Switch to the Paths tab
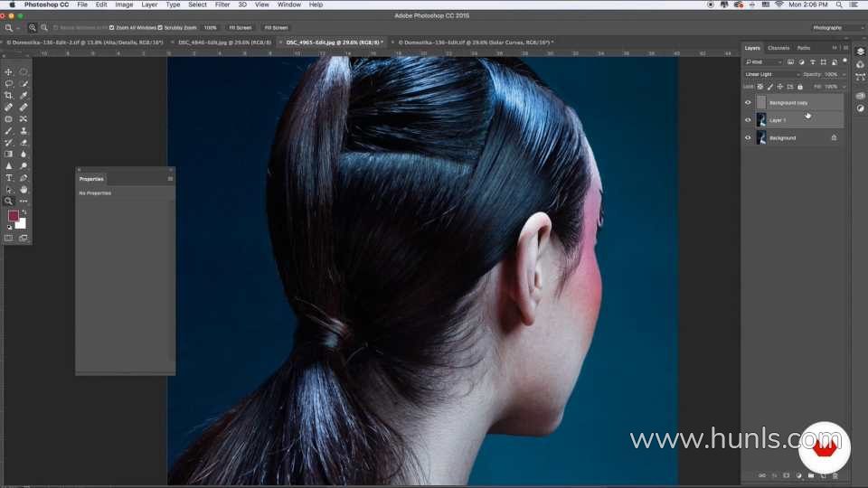Image resolution: width=868 pixels, height=488 pixels. pyautogui.click(x=803, y=48)
